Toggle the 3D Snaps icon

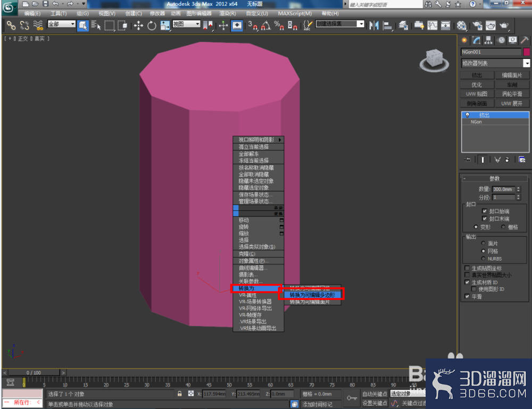point(252,26)
